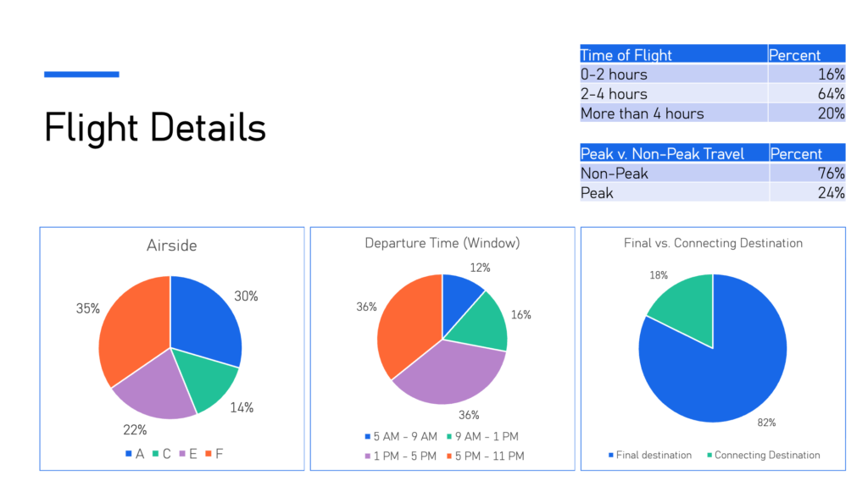Click the orange 'F' legend swatch
The image size is (868, 492).
[x=209, y=454]
